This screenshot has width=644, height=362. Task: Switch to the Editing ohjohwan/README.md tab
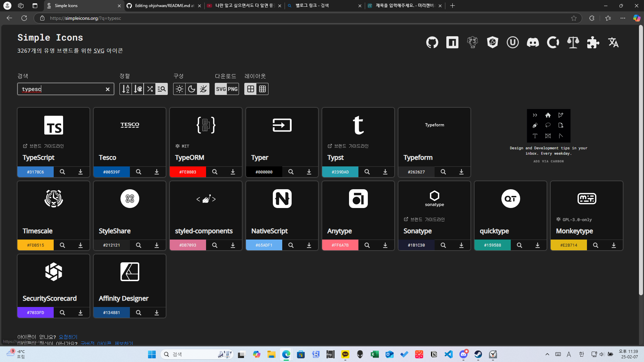pyautogui.click(x=164, y=6)
